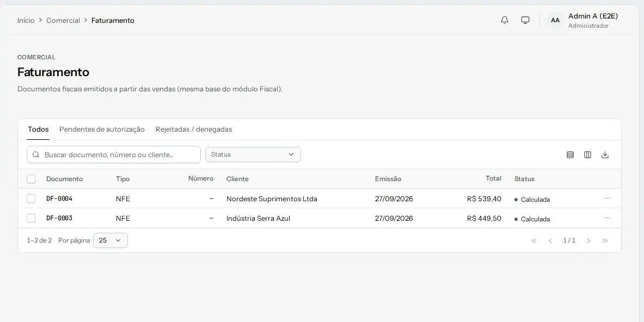This screenshot has width=644, height=322.
Task: Go to next page arrow
Action: coord(588,241)
